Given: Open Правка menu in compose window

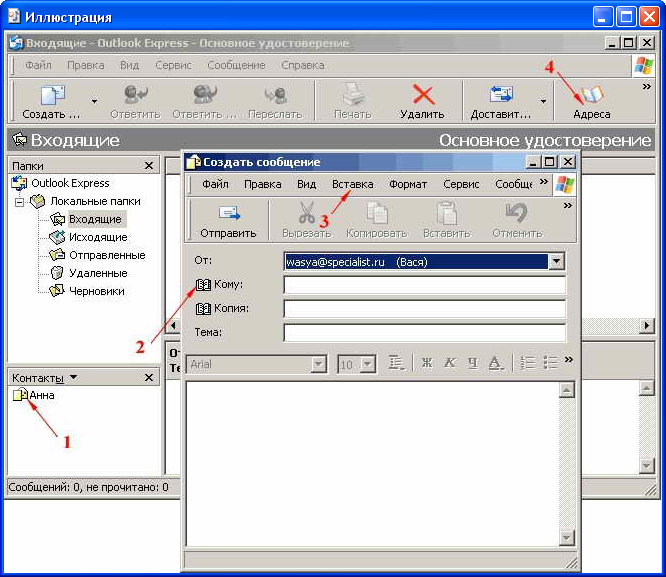Looking at the screenshot, I should click(262, 184).
